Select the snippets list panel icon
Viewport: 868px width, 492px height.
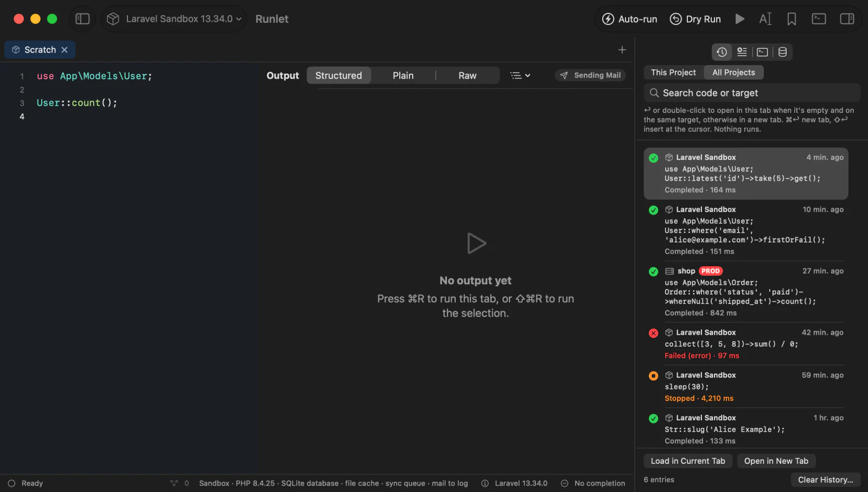coord(742,52)
